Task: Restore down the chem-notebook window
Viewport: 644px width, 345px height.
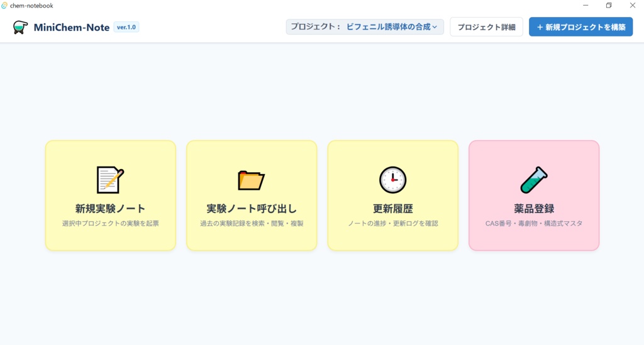Action: click(x=609, y=5)
